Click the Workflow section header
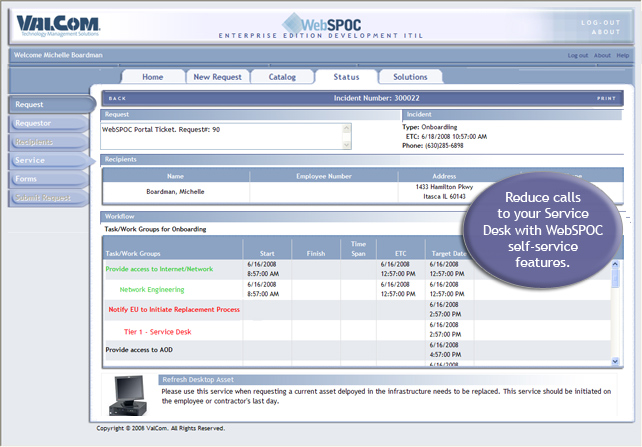 click(120, 216)
